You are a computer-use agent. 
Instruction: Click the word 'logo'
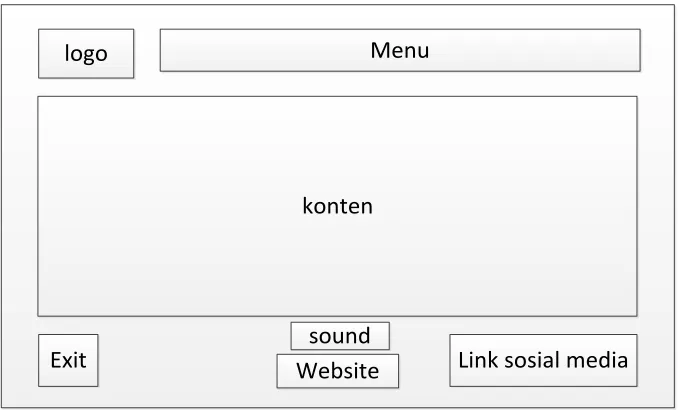86,54
